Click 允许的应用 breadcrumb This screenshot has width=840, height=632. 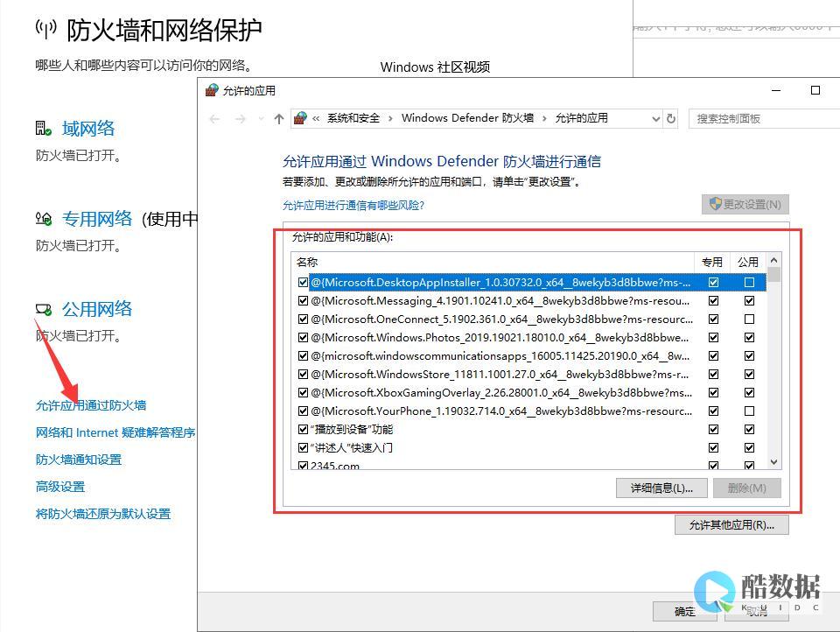tap(581, 118)
